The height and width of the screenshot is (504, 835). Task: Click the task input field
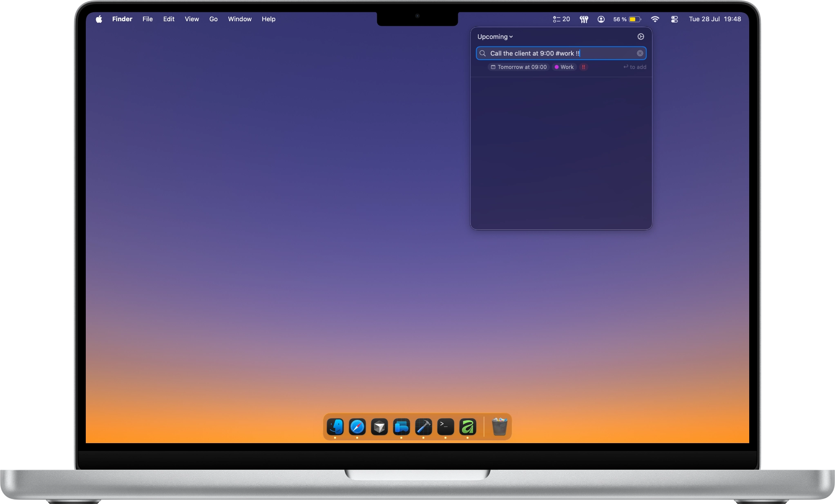(561, 54)
